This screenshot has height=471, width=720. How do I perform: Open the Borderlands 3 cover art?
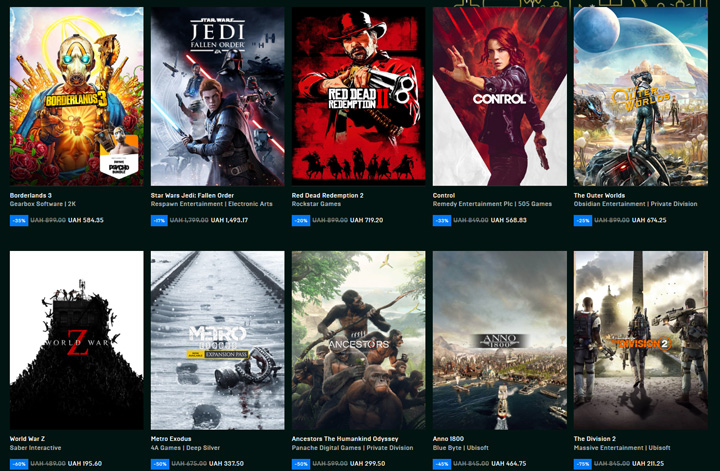click(x=77, y=96)
